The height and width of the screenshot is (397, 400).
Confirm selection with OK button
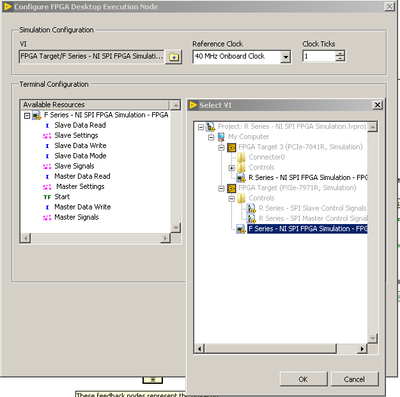coord(303,379)
